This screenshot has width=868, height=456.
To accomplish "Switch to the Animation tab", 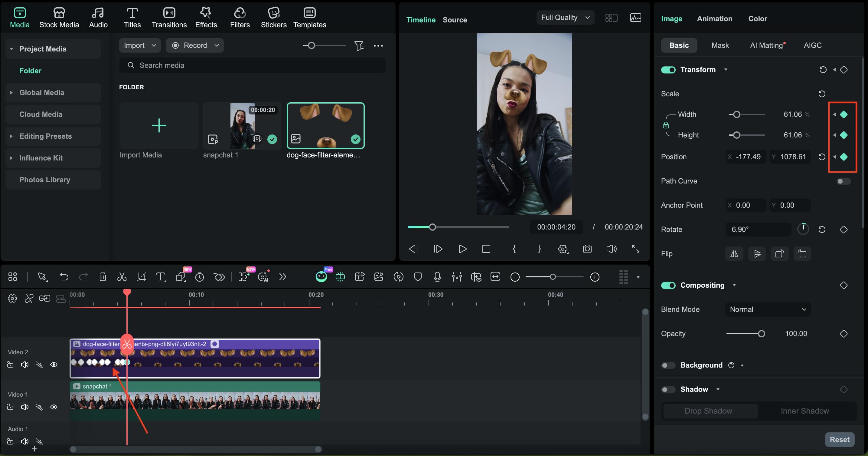I will 714,18.
